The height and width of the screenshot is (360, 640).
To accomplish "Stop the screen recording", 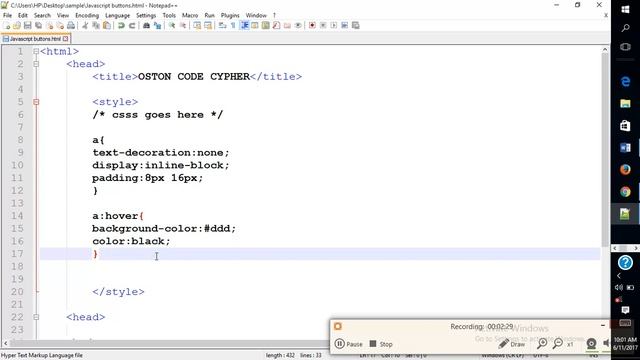I will pyautogui.click(x=381, y=344).
